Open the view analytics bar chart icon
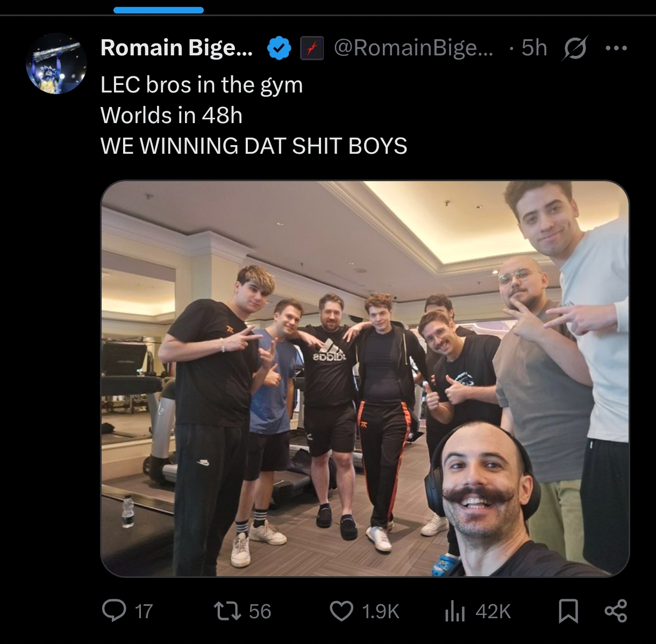 click(x=454, y=612)
